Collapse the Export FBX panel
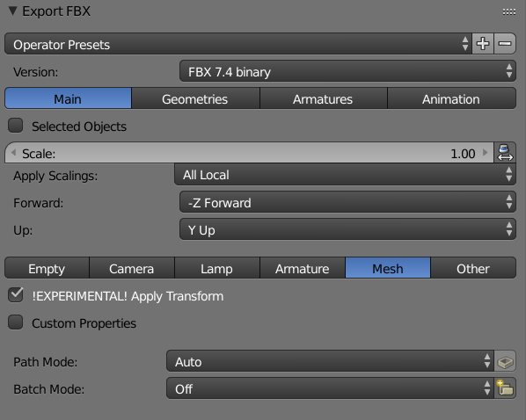Image resolution: width=526 pixels, height=420 pixels. pos(12,11)
